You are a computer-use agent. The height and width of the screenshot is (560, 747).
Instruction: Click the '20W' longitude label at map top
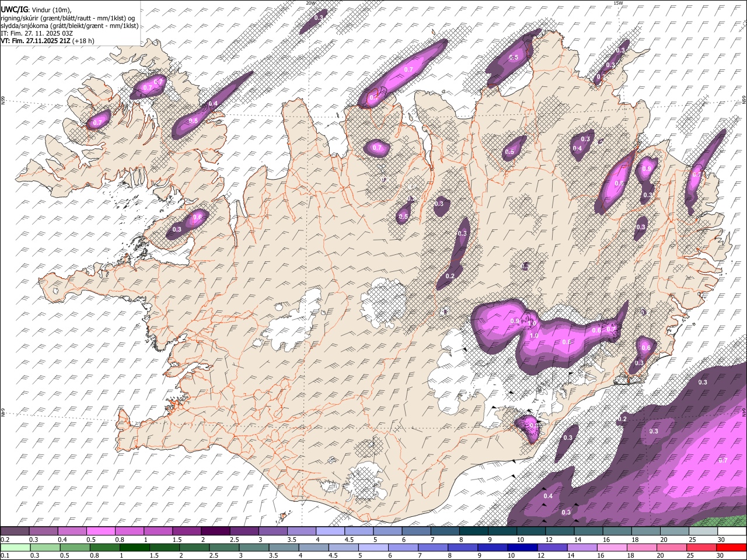pos(311,3)
